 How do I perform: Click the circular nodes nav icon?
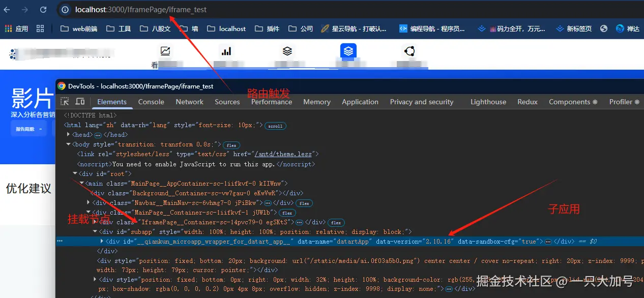point(409,51)
